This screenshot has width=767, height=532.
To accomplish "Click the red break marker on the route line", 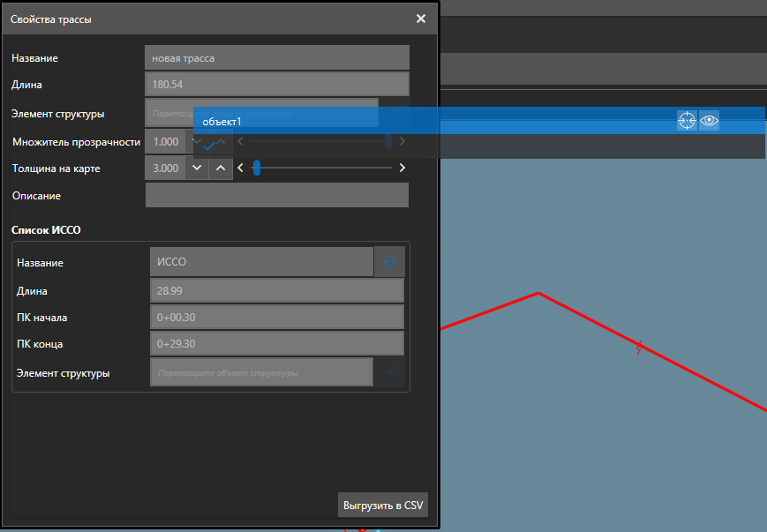I will [641, 348].
